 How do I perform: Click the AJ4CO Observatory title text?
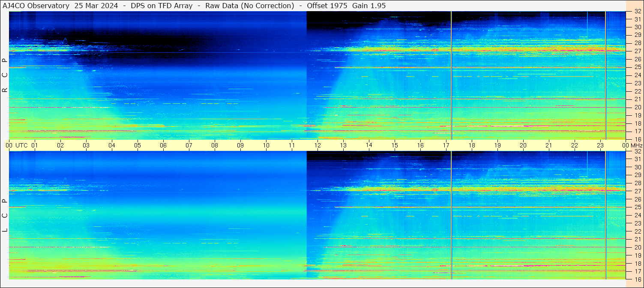coord(36,6)
